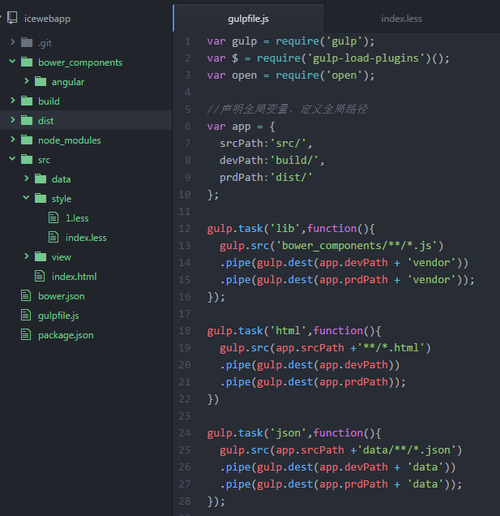This screenshot has width=500, height=516.
Task: Expand the view folder chevron
Action: click(x=26, y=256)
